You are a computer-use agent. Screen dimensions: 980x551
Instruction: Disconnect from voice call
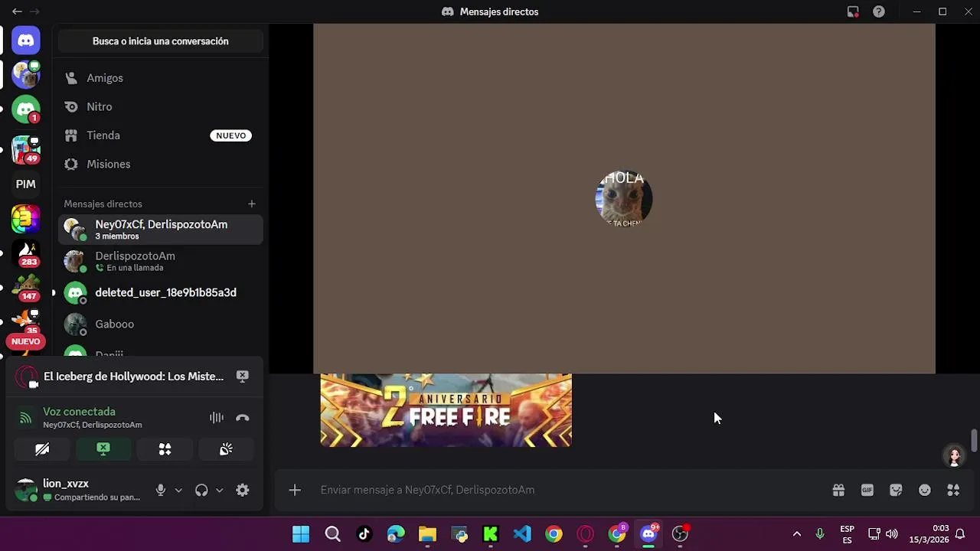click(243, 418)
